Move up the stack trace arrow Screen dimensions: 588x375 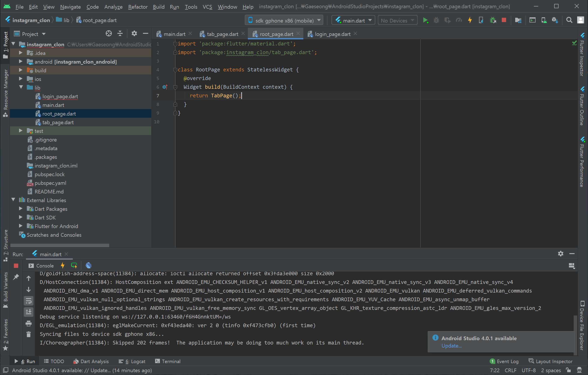tap(29, 278)
